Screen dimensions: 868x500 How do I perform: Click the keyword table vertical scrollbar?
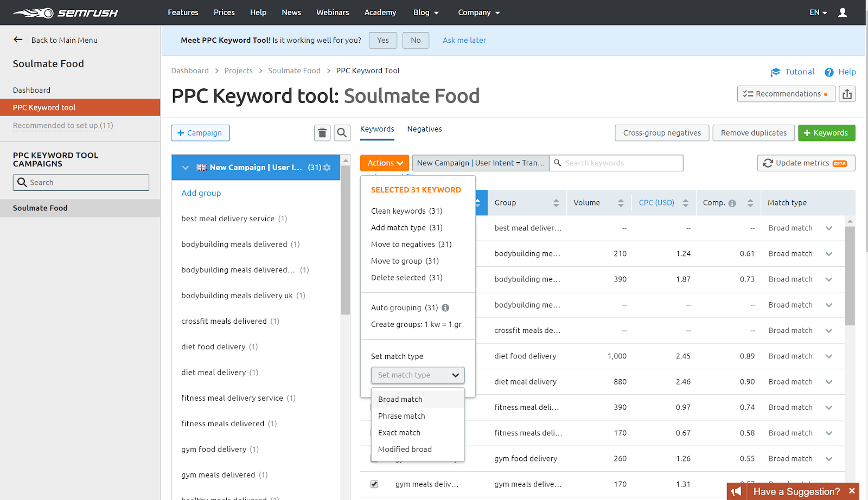click(x=850, y=275)
